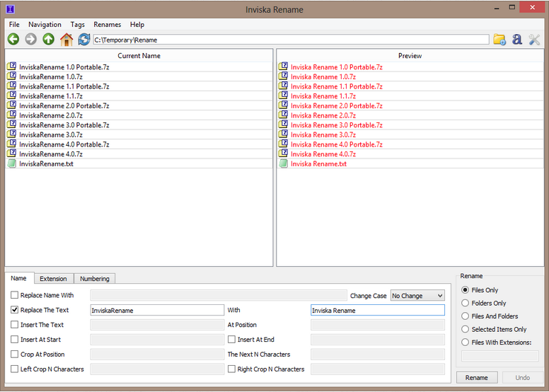Choose Files With Extensions radio button
The width and height of the screenshot is (549, 392).
[465, 342]
